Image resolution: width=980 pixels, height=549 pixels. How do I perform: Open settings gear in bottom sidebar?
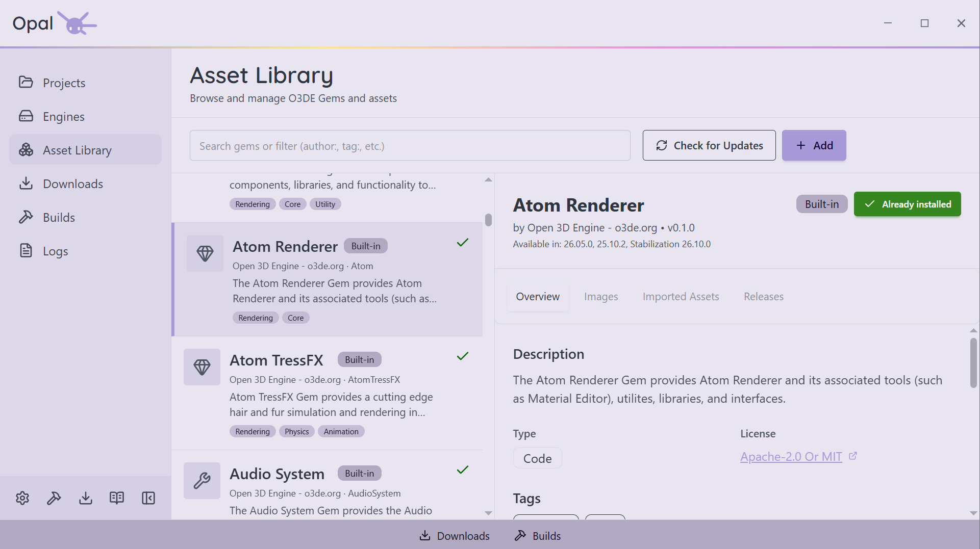tap(22, 498)
